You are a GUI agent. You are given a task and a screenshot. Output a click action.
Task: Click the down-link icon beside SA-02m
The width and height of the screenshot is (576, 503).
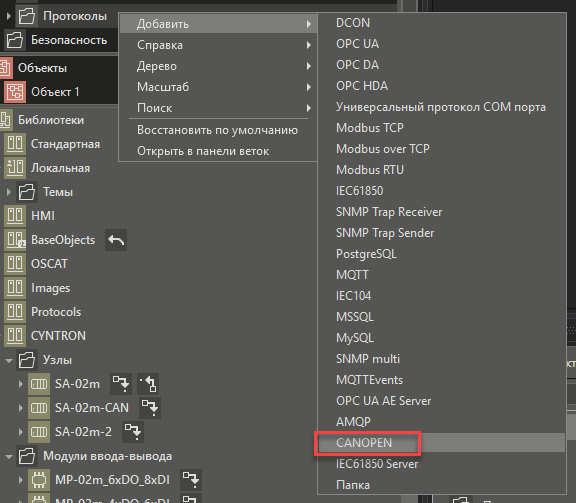[x=121, y=384]
